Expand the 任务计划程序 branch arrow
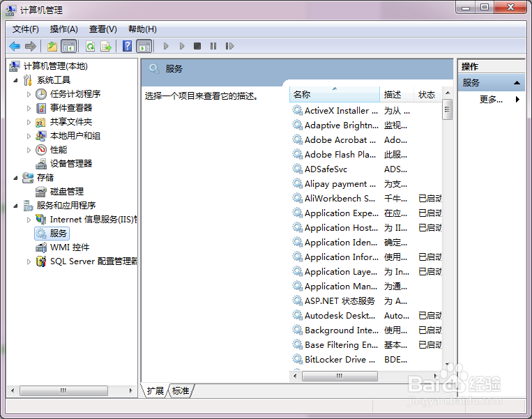Viewport: 532px width, 419px height. (29, 94)
